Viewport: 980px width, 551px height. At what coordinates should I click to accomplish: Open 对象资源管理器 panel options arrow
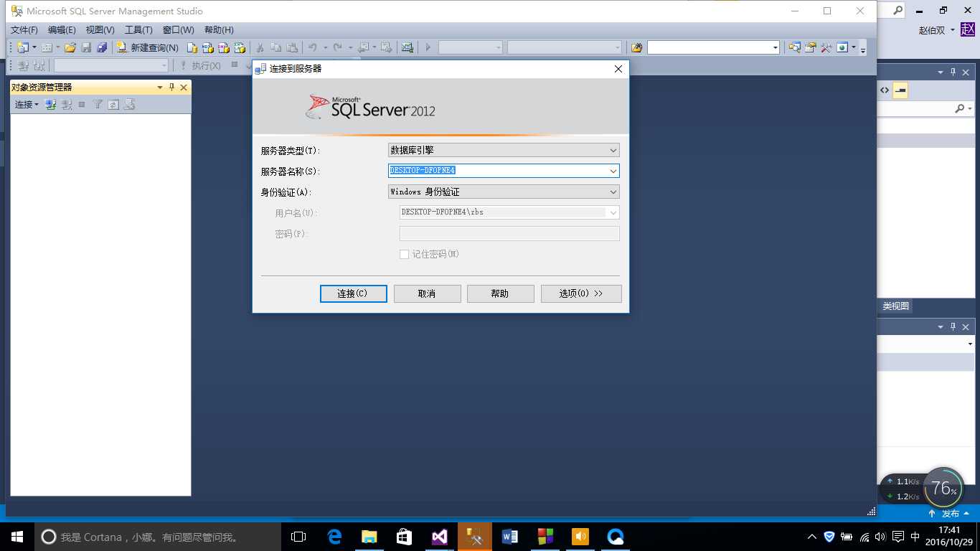160,88
